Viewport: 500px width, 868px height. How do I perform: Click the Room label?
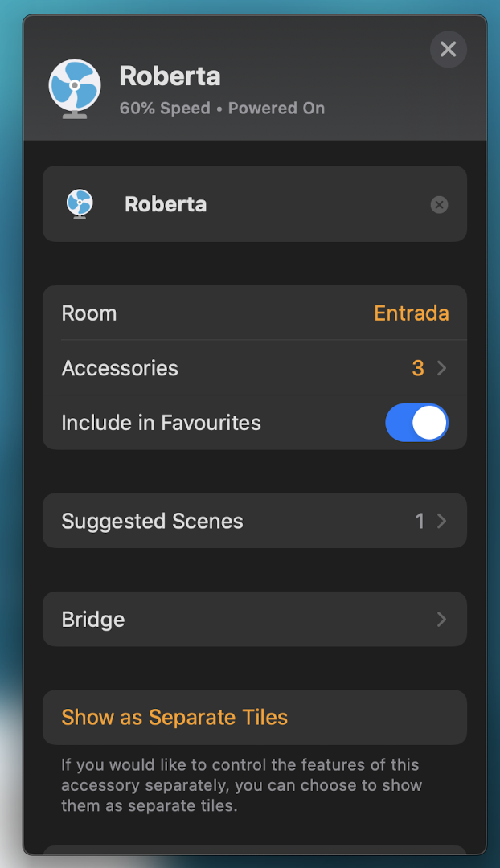coord(89,313)
